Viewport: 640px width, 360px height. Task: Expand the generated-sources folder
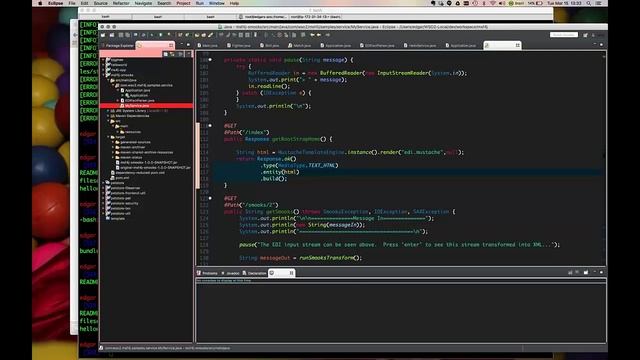[113, 142]
